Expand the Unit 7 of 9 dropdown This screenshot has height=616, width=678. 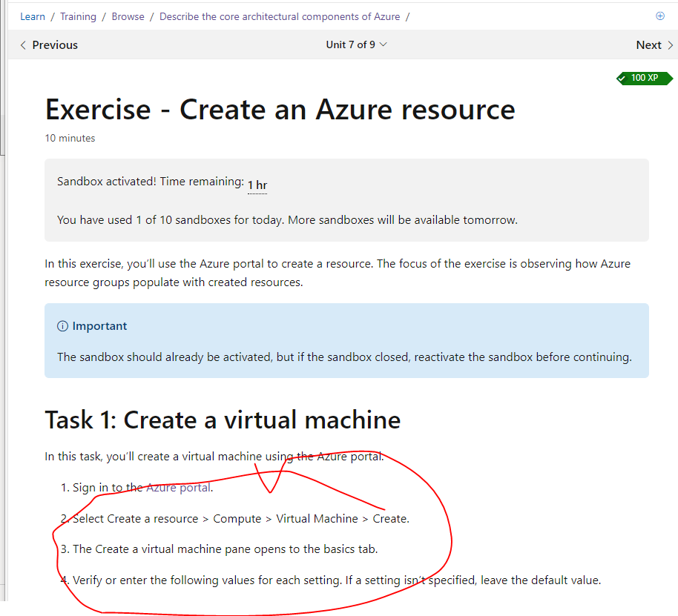(356, 44)
